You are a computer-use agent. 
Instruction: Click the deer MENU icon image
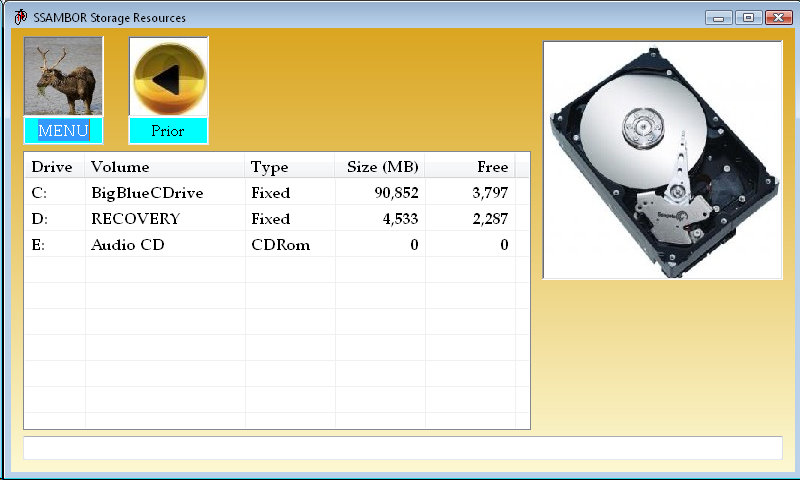[x=63, y=77]
